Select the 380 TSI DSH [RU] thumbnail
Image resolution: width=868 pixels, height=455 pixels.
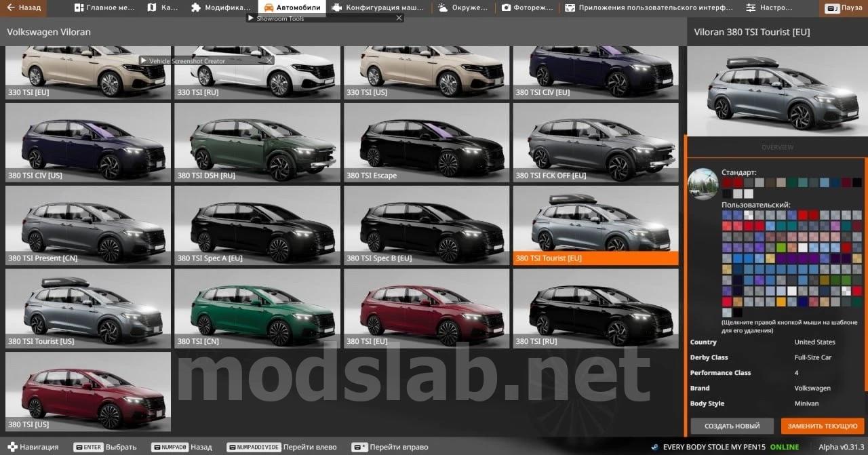coord(258,142)
